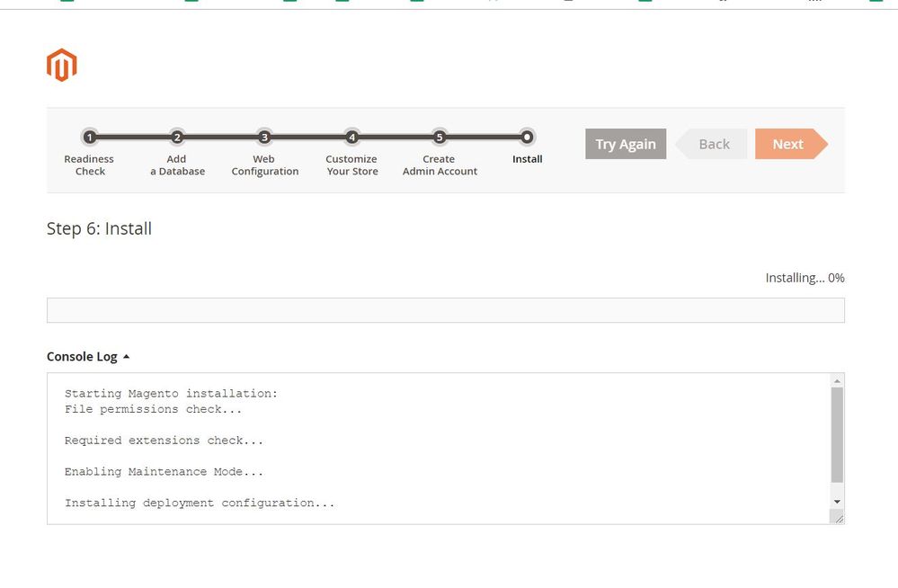898x588 pixels.
Task: Click console log scrollbar up arrow
Action: coord(838,380)
